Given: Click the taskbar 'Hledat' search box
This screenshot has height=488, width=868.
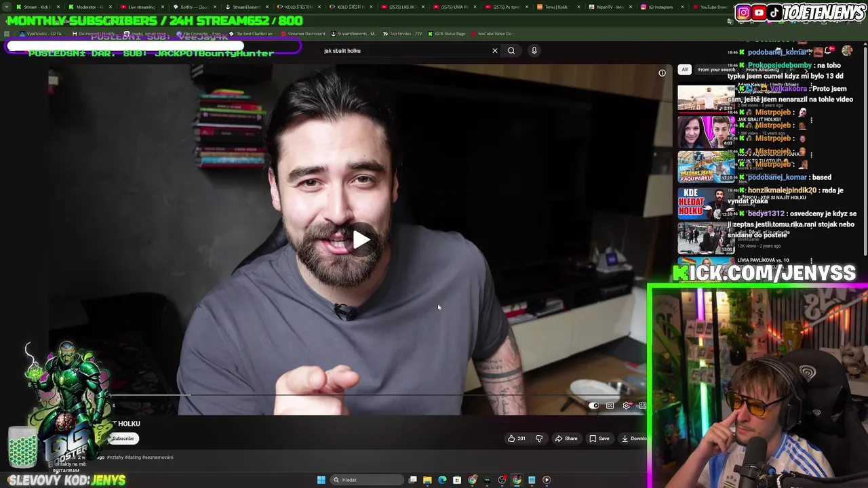Looking at the screenshot, I should point(366,480).
